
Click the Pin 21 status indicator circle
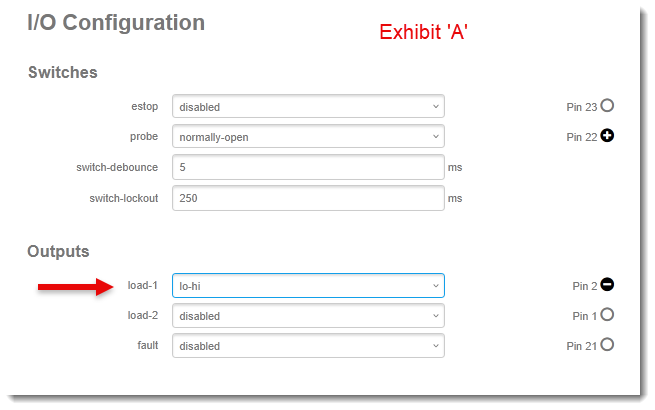click(x=607, y=345)
